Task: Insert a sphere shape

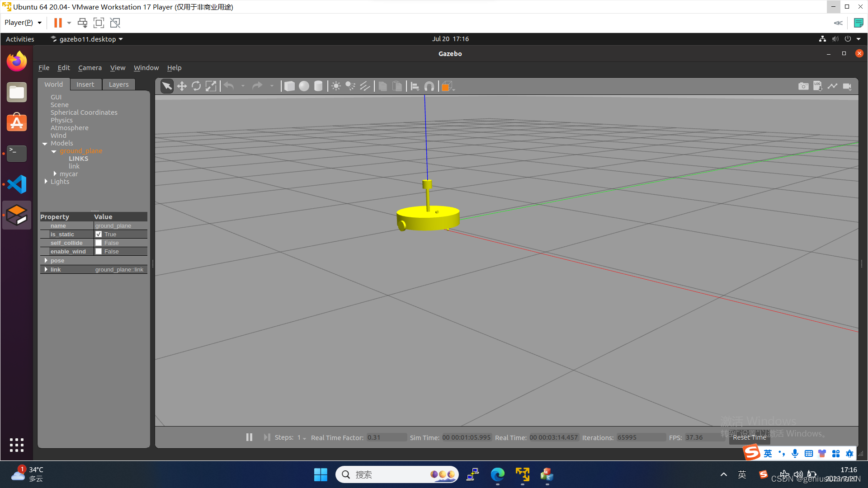Action: pos(304,86)
